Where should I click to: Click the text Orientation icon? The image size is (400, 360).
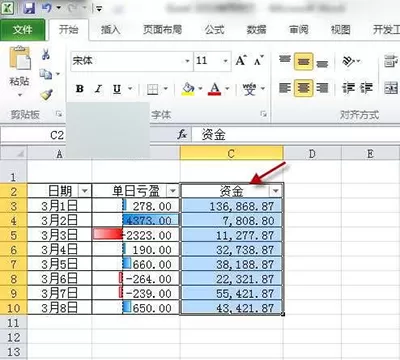click(349, 61)
